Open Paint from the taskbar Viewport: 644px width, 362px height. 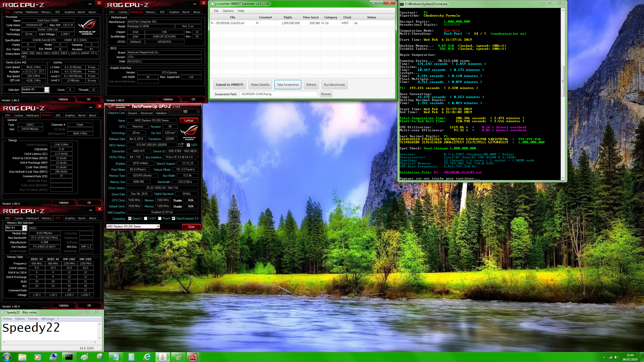pyautogui.click(x=85, y=357)
